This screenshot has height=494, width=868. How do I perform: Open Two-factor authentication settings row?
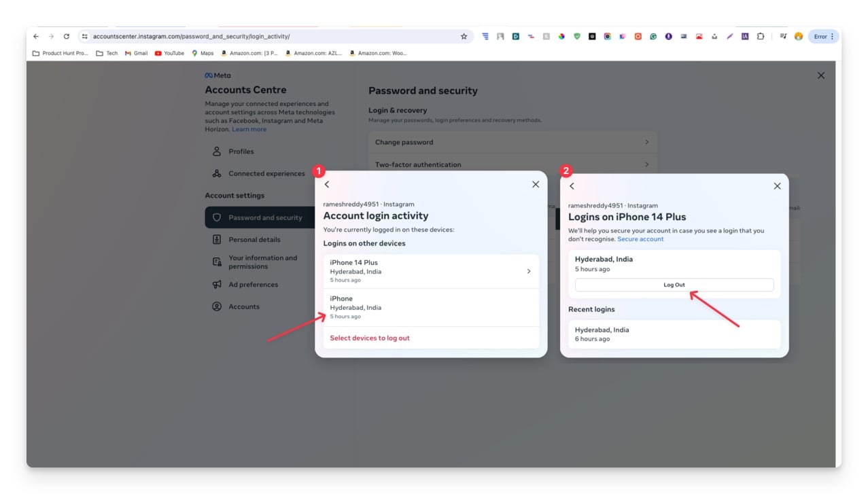pyautogui.click(x=513, y=164)
